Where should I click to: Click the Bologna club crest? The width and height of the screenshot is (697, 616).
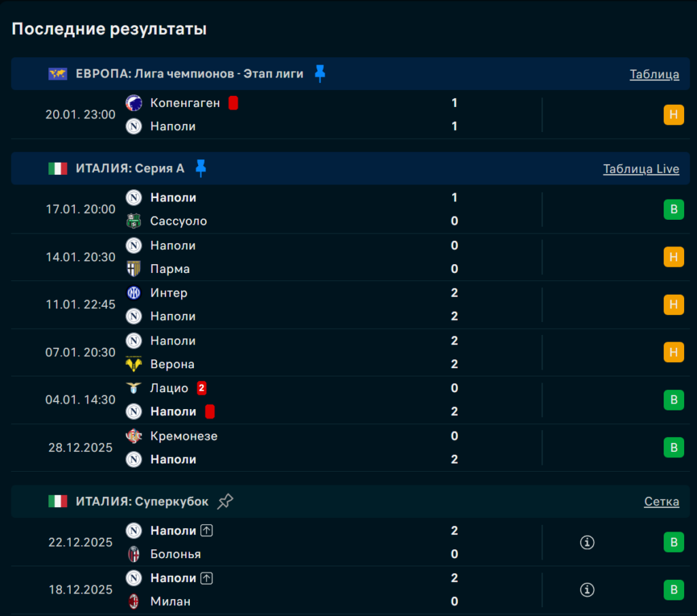click(x=134, y=554)
